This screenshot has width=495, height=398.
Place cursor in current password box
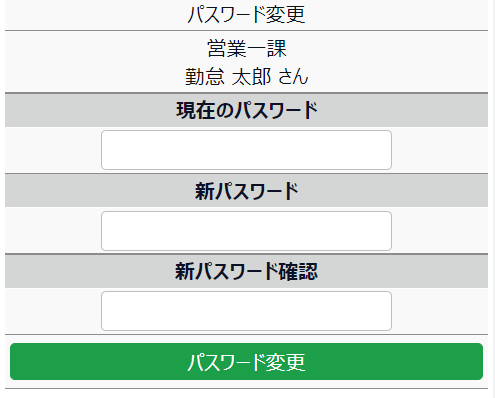246,150
